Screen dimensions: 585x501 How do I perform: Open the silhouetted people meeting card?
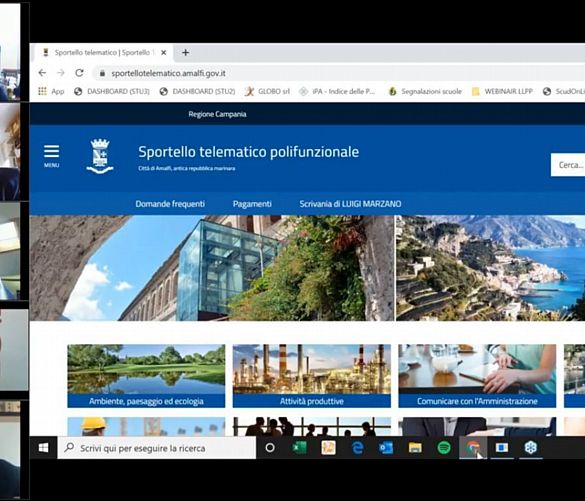pos(312,426)
